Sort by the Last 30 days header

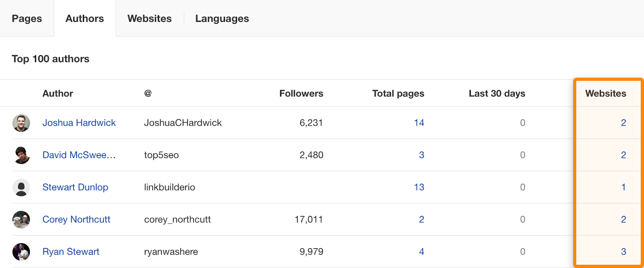pyautogui.click(x=497, y=93)
